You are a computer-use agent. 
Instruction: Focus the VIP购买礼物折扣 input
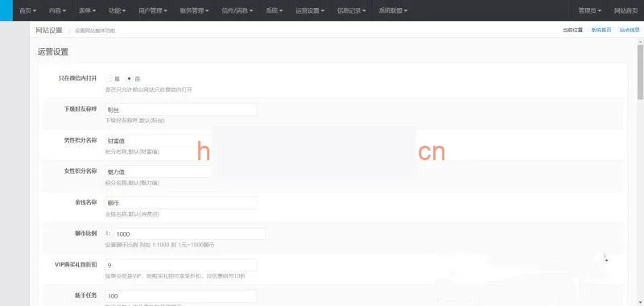(181, 266)
